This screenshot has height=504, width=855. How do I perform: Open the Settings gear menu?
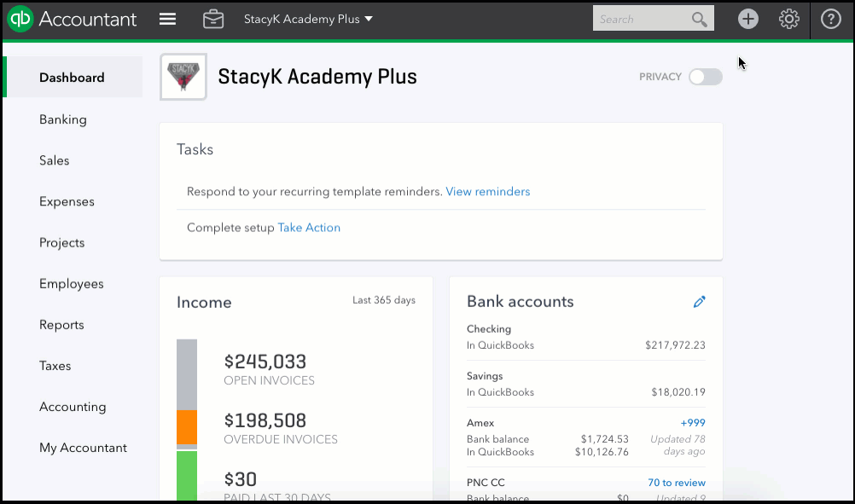click(x=789, y=19)
